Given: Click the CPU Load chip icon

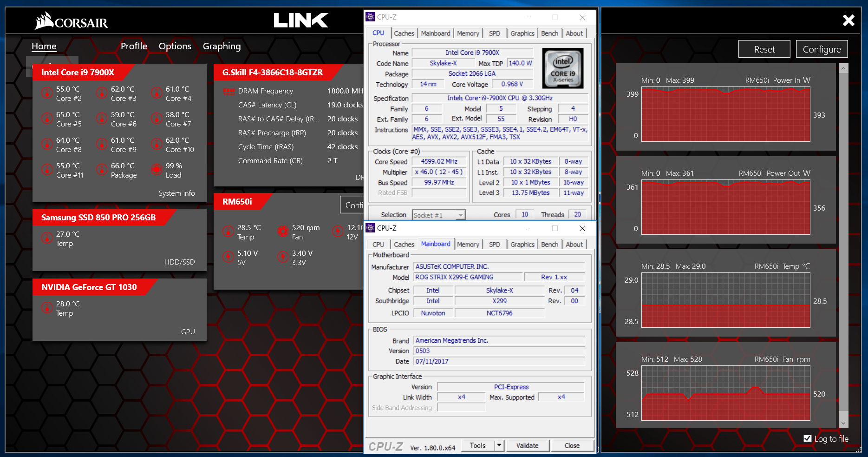Looking at the screenshot, I should (157, 170).
